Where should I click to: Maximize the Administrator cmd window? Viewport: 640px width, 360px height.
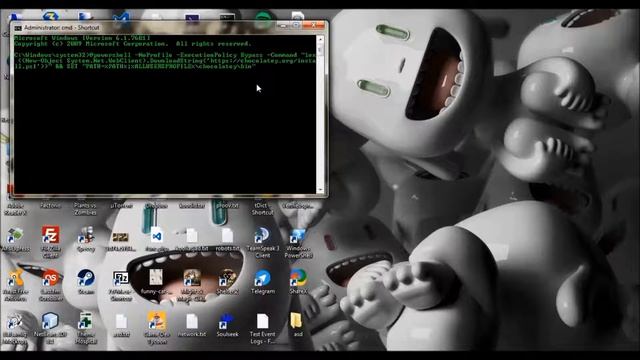[296, 25]
